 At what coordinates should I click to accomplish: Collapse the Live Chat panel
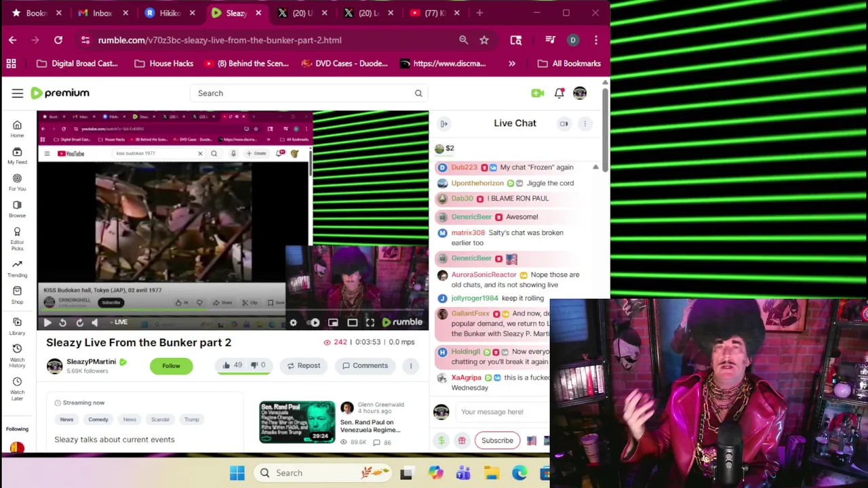click(x=443, y=123)
